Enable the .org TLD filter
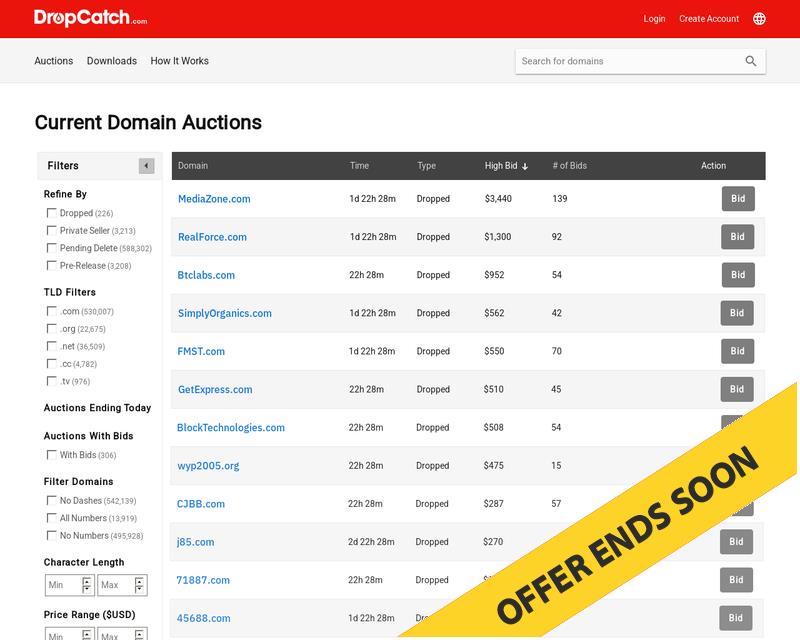 coord(52,329)
